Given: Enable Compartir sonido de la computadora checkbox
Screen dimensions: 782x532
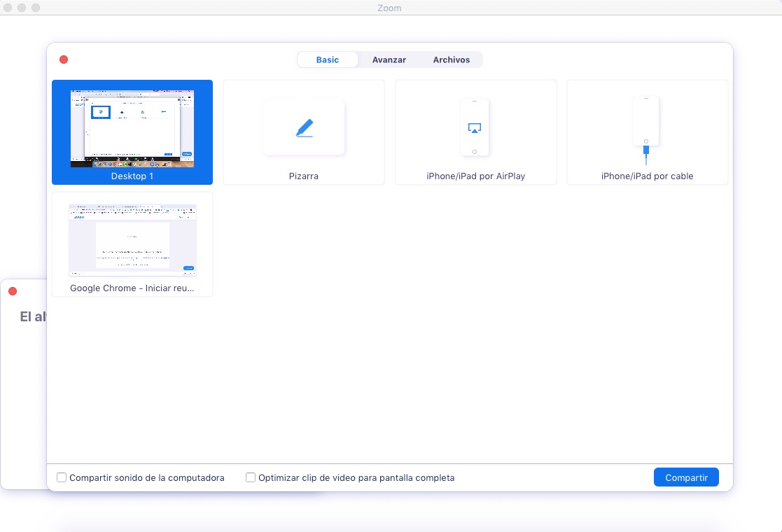Looking at the screenshot, I should point(62,477).
